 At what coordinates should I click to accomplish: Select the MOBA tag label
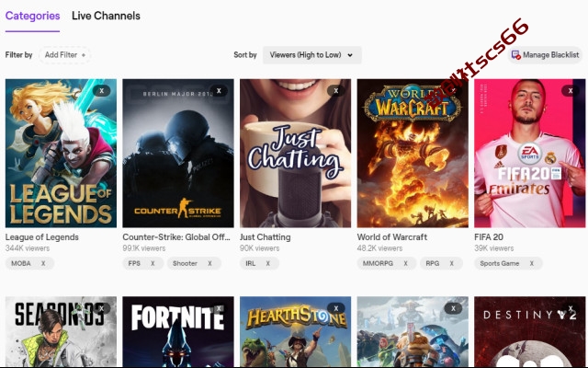tap(21, 263)
